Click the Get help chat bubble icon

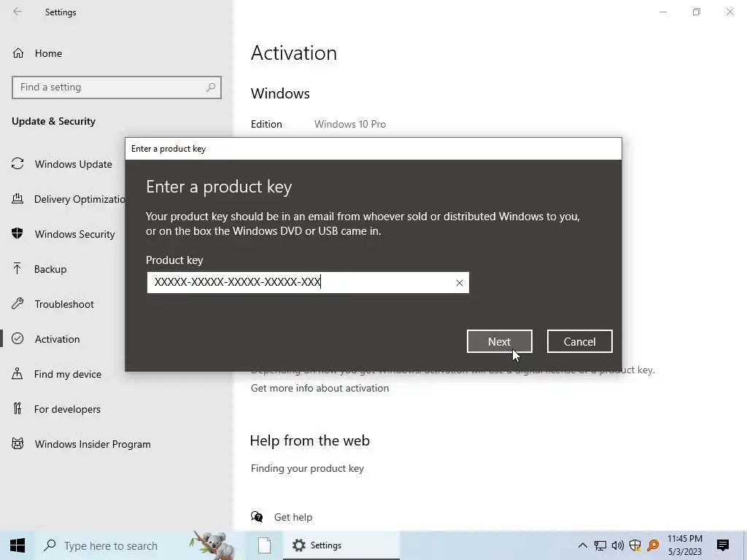pos(257,517)
